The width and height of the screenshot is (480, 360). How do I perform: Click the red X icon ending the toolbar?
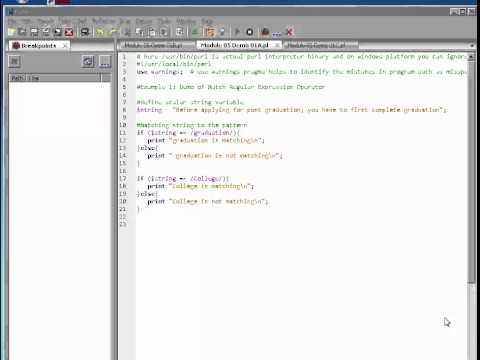[290, 32]
